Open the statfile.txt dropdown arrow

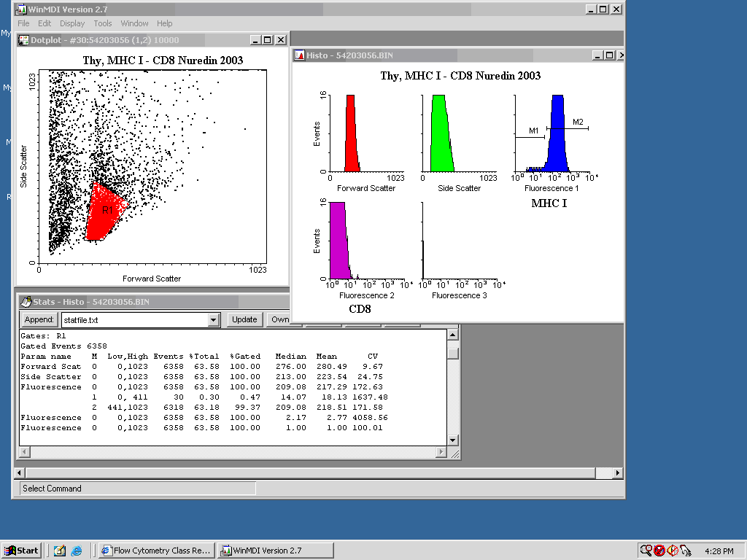tap(214, 320)
